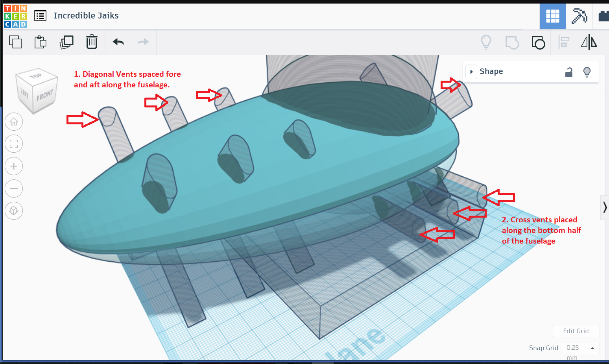Click the Shape panel title
This screenshot has height=364, width=609.
(491, 71)
